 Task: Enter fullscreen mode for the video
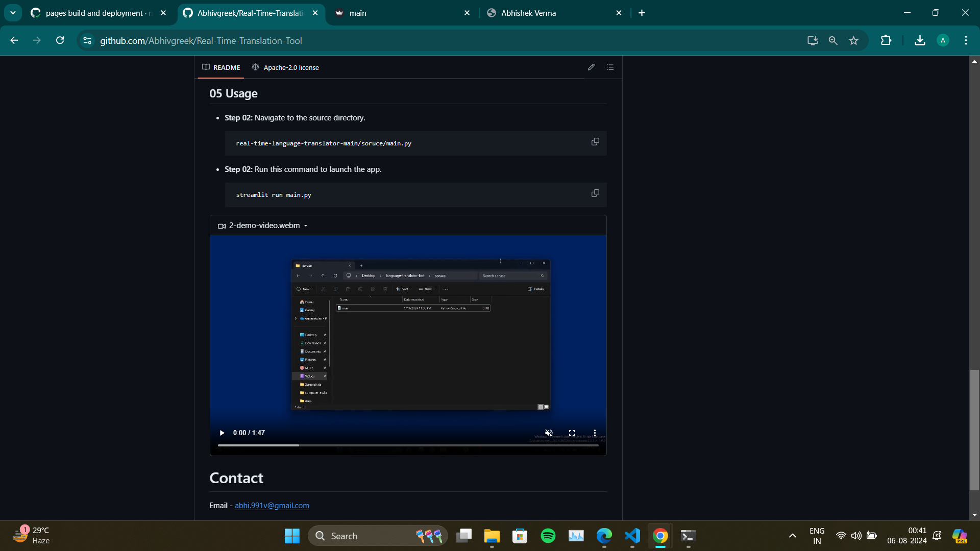tap(572, 433)
